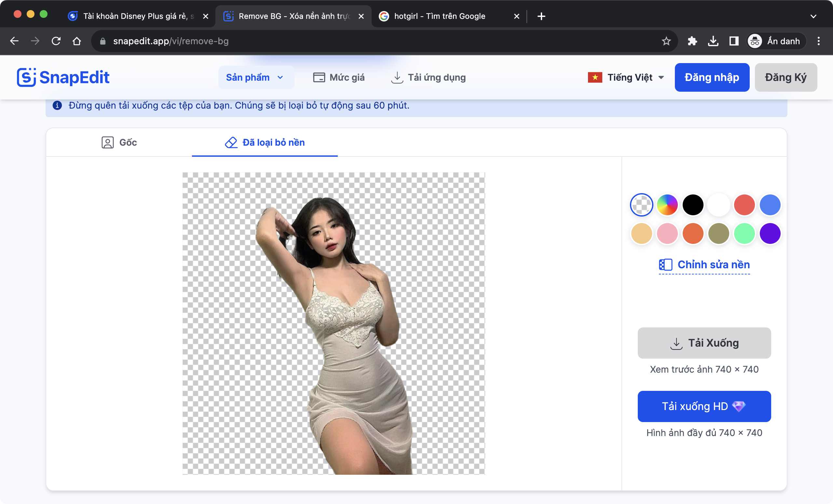The image size is (833, 504).
Task: Open the Tiếng Việt language dropdown
Action: (x=626, y=77)
